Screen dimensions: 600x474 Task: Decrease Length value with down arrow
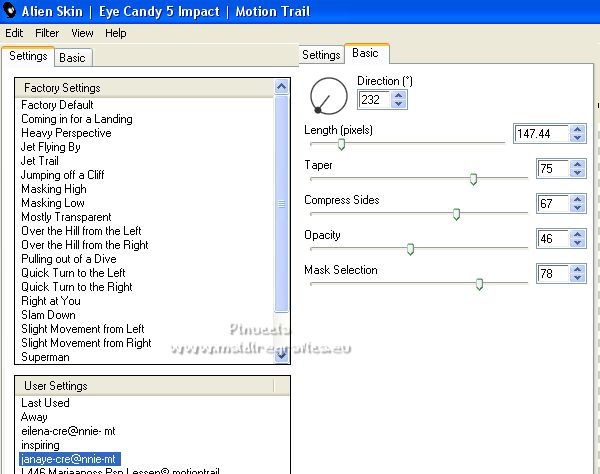tap(577, 138)
